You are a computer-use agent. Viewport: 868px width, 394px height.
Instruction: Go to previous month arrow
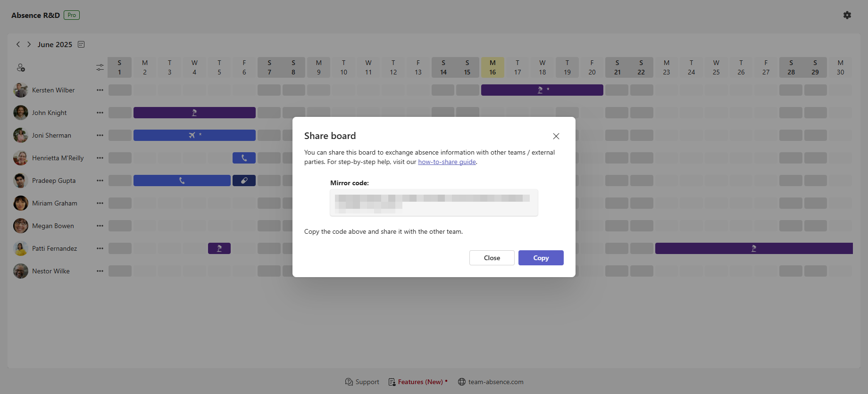tap(18, 44)
